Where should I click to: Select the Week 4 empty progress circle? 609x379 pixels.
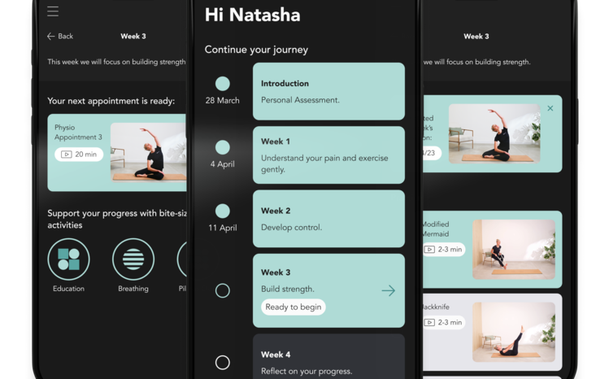pos(223,362)
